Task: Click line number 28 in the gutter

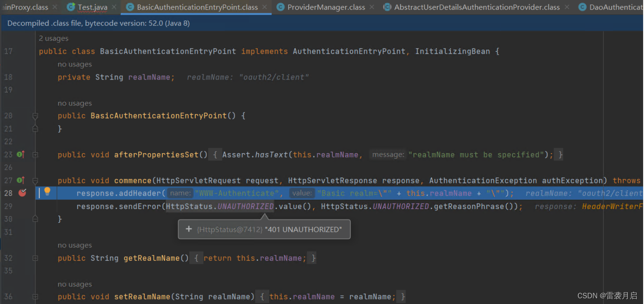Action: [8, 193]
